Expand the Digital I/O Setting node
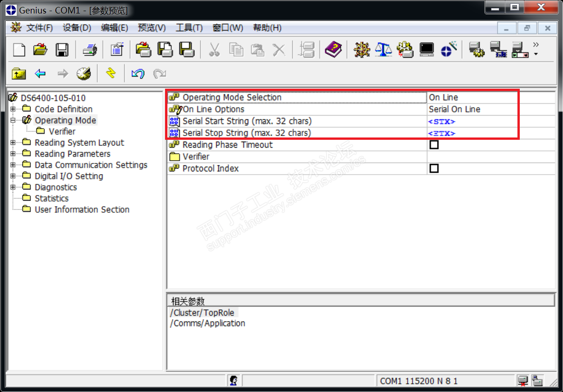Viewport: 563px width, 392px height. 13,176
